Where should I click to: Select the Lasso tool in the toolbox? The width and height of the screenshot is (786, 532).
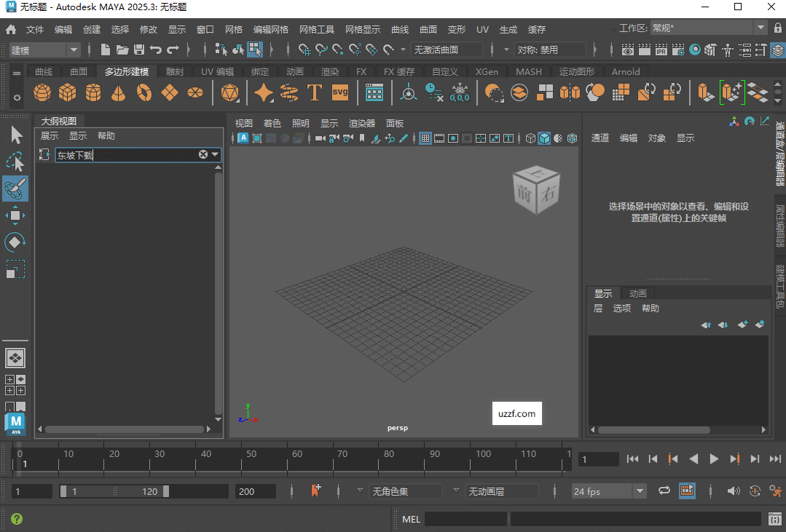(15, 162)
